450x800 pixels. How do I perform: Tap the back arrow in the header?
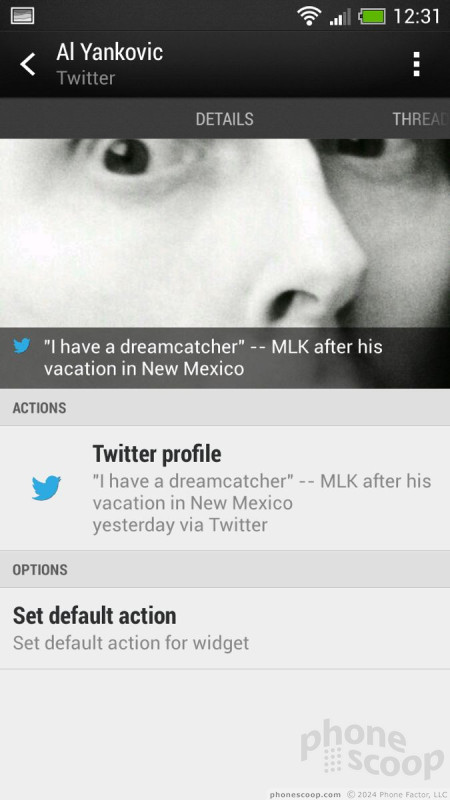28,64
